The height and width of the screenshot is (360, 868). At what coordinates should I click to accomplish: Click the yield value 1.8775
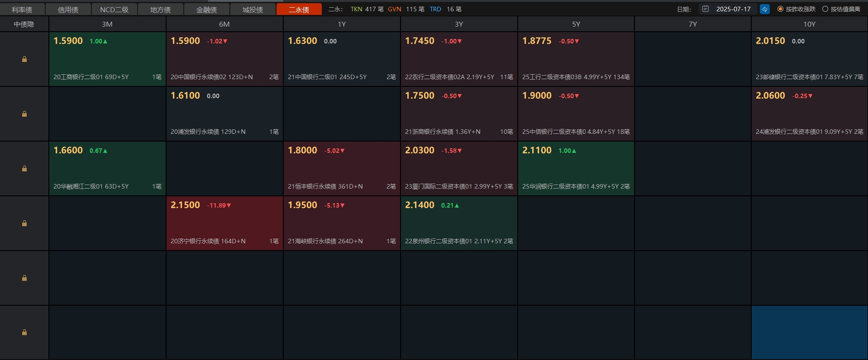(537, 41)
